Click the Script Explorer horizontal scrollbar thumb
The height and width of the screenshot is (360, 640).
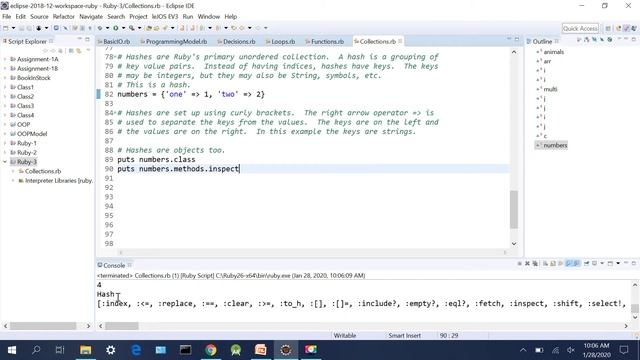point(43,326)
